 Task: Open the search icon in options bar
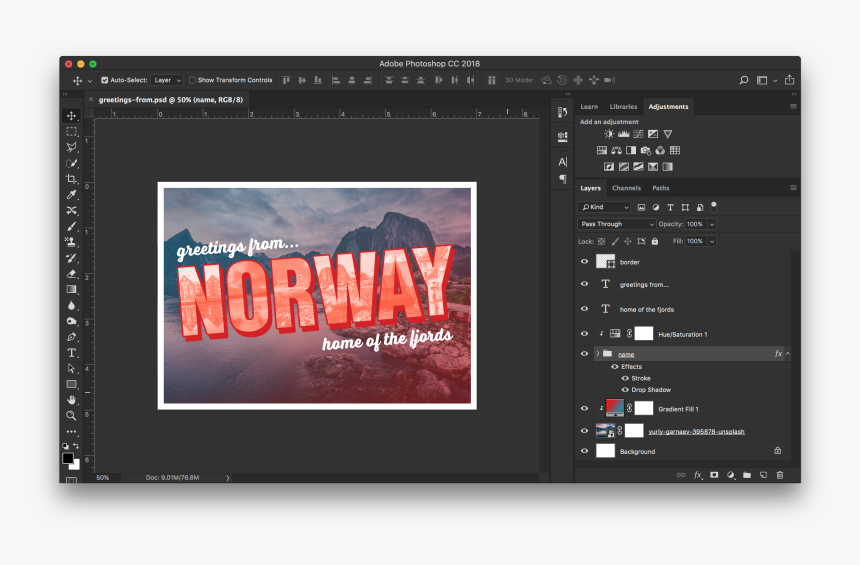click(x=744, y=80)
